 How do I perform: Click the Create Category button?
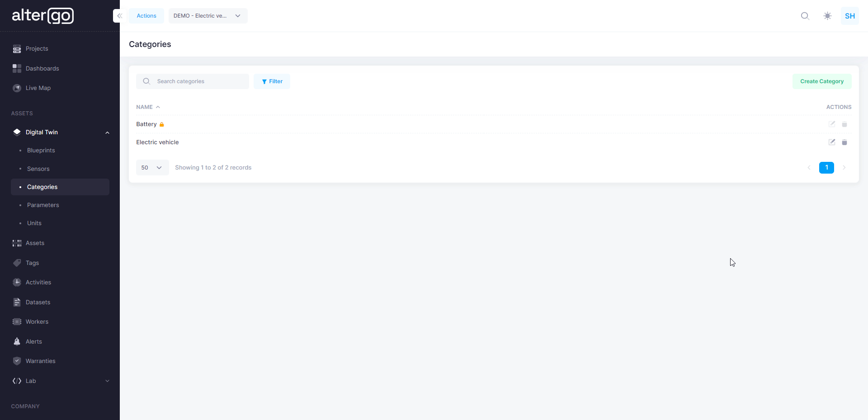821,81
